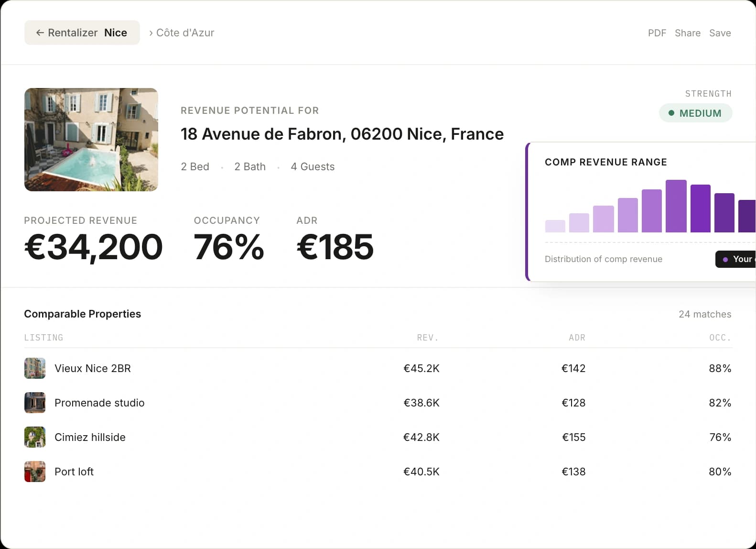The width and height of the screenshot is (756, 549).
Task: Click the €142 ADR cell
Action: (573, 368)
